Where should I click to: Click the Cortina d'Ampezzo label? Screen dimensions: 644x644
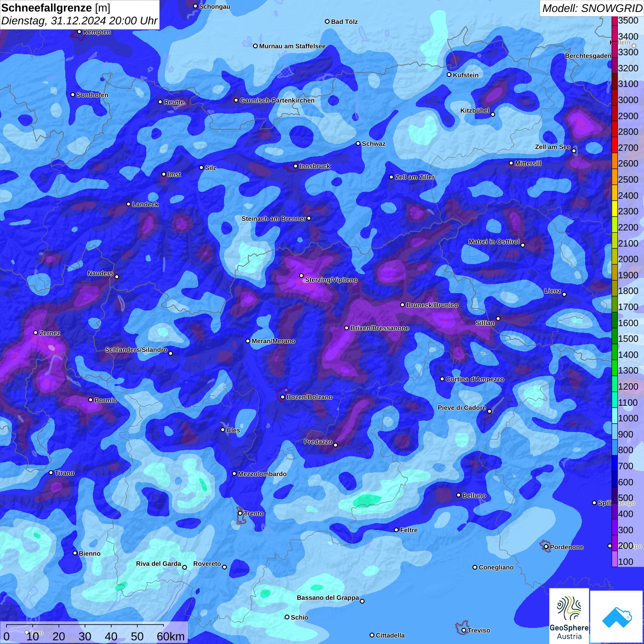(475, 379)
